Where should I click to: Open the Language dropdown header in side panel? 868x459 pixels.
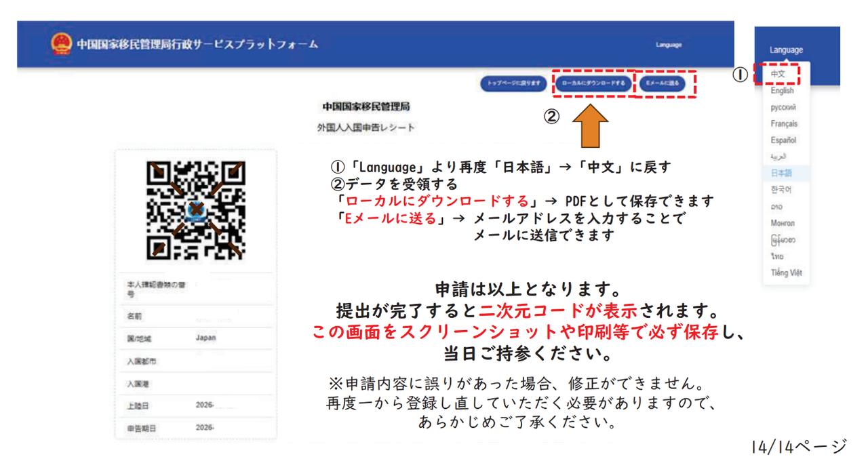[x=787, y=49]
